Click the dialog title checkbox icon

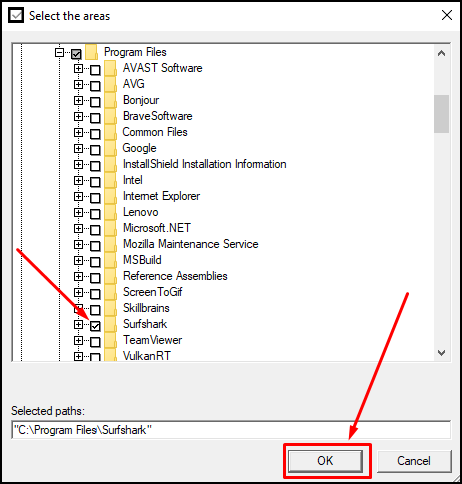16,15
